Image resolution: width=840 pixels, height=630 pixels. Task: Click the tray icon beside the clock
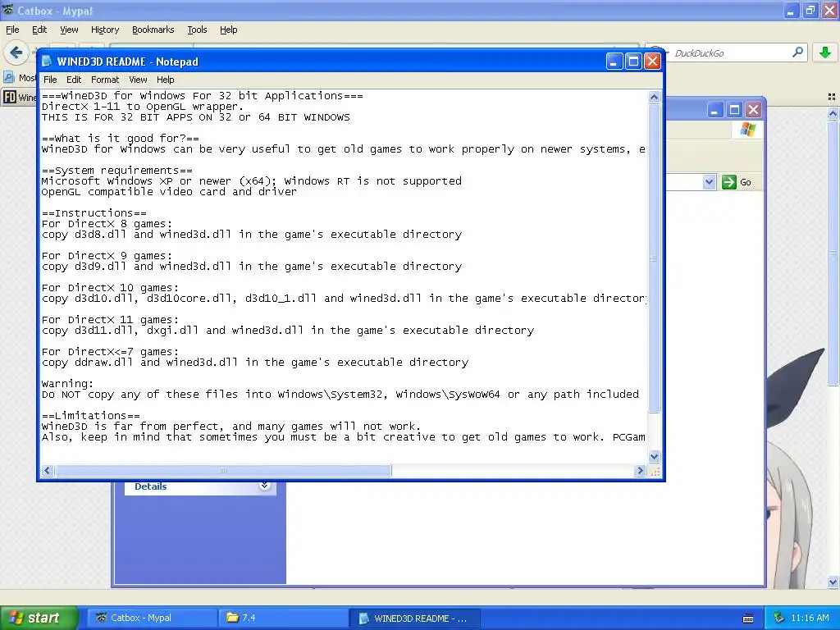pos(779,618)
